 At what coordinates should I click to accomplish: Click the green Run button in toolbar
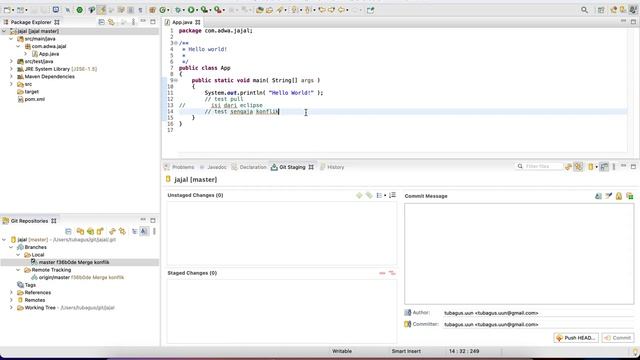[191, 10]
